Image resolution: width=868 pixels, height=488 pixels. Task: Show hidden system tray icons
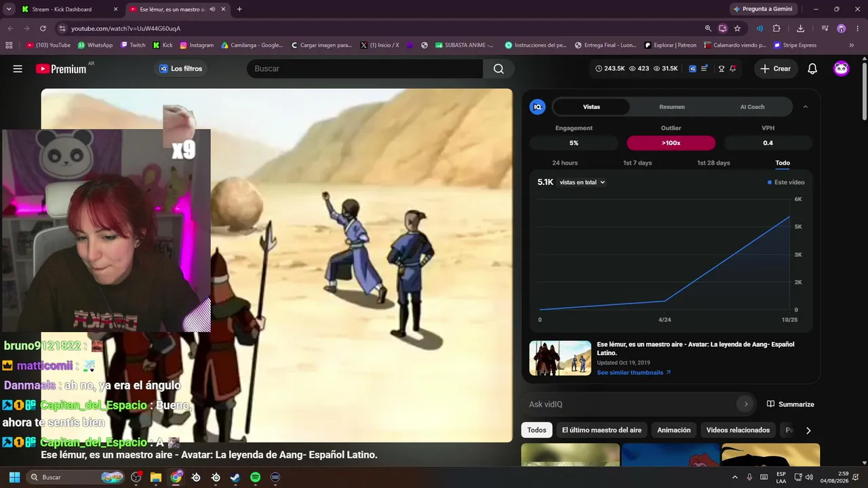(x=734, y=477)
